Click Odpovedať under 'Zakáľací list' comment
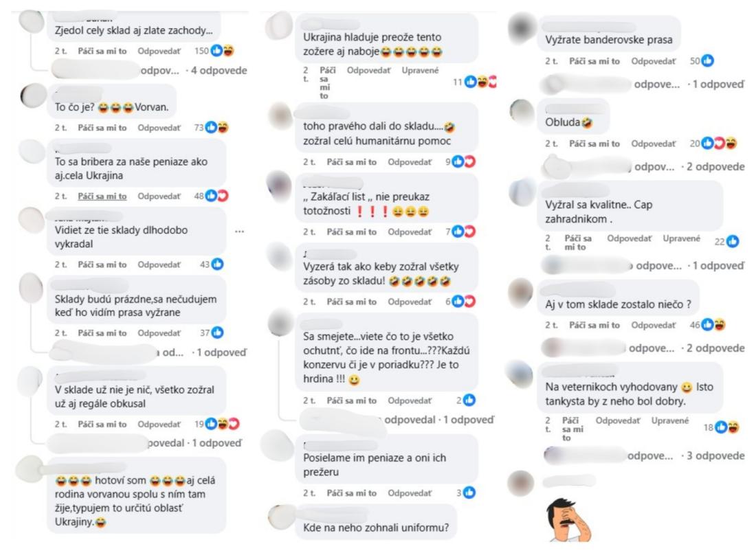This screenshot has height=553, width=756. (x=410, y=232)
